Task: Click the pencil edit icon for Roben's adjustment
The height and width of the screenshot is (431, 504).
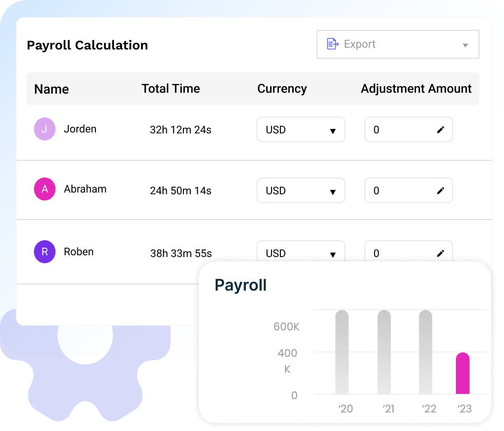Action: [440, 253]
